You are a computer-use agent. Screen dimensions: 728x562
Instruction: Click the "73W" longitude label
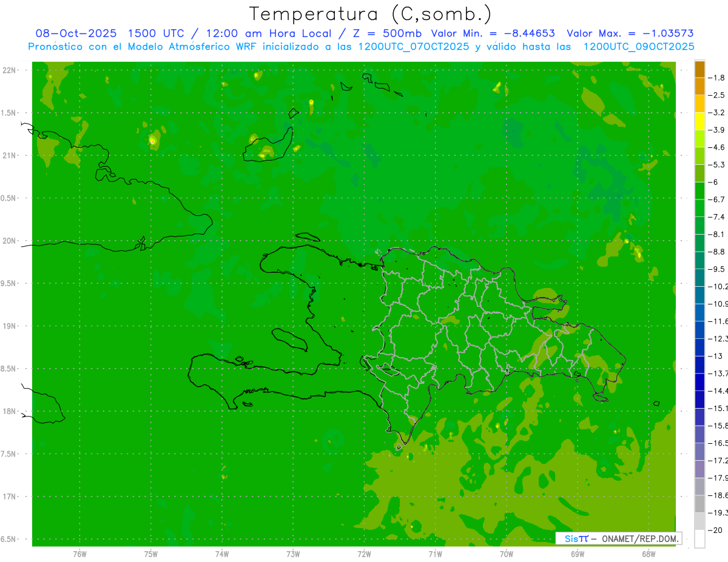[x=293, y=554]
